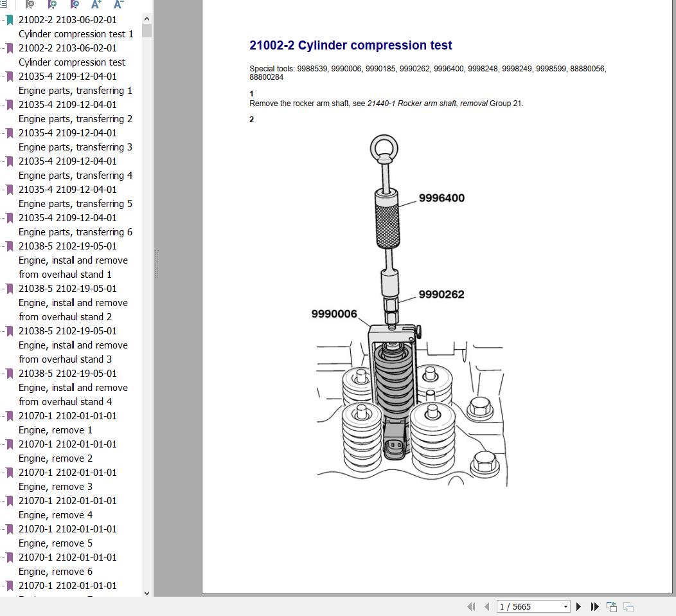676x616 pixels.
Task: Click bookmark icon beside Engine parts, transferring 2
Action: [x=10, y=105]
